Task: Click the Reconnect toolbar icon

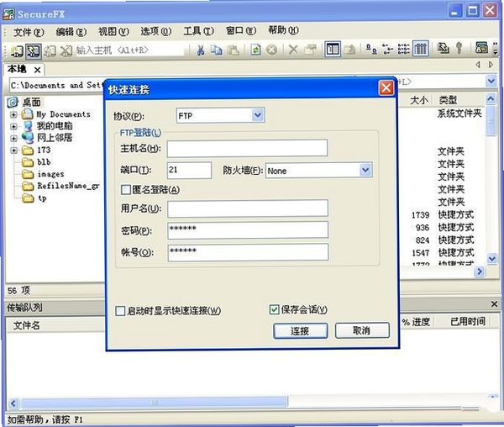Action: click(x=50, y=50)
